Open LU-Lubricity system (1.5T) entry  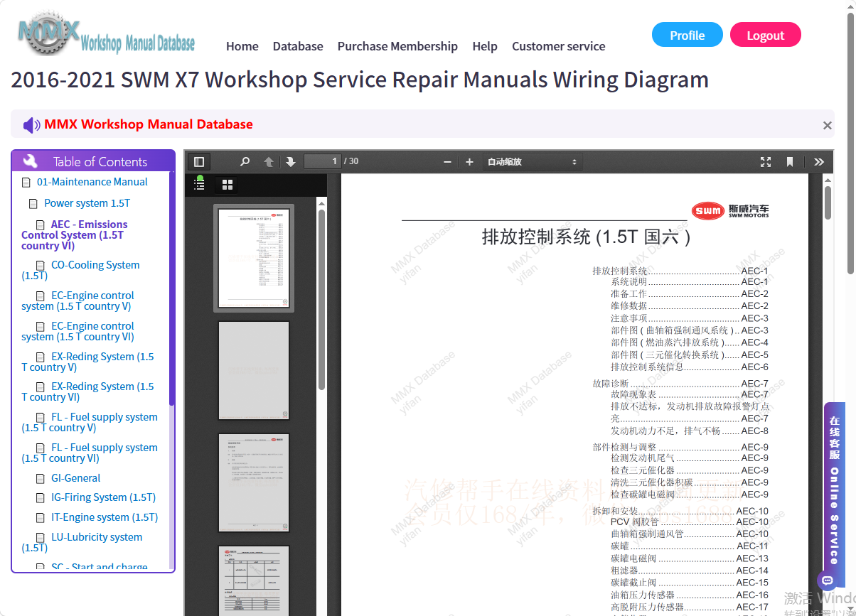pyautogui.click(x=82, y=542)
